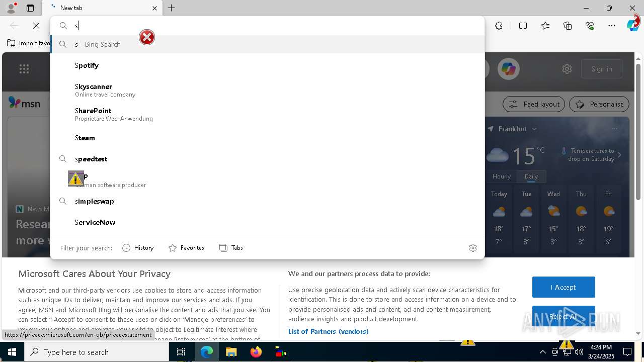This screenshot has width=644, height=362.
Task: Click the taskbar search box
Action: tap(97, 352)
